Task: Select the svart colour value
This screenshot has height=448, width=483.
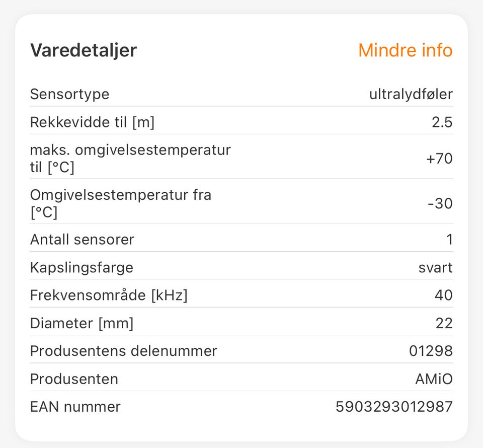Action: [x=435, y=267]
